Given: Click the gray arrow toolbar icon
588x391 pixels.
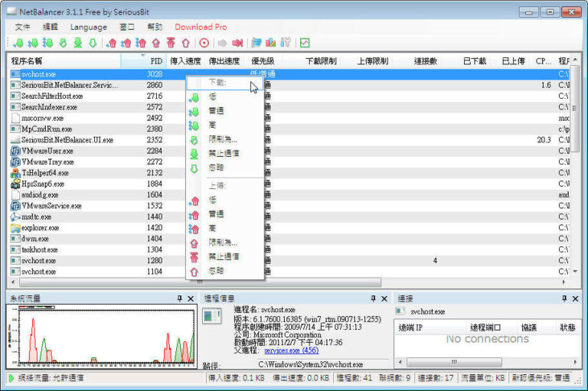Looking at the screenshot, I should (x=222, y=43).
